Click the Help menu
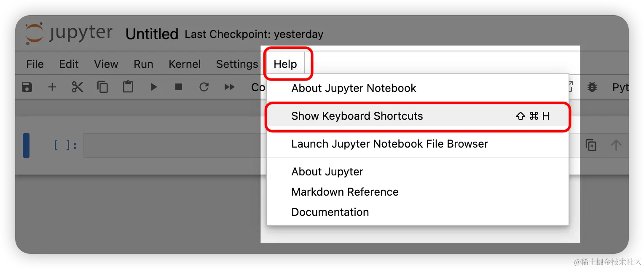The width and height of the screenshot is (644, 269). click(x=285, y=64)
